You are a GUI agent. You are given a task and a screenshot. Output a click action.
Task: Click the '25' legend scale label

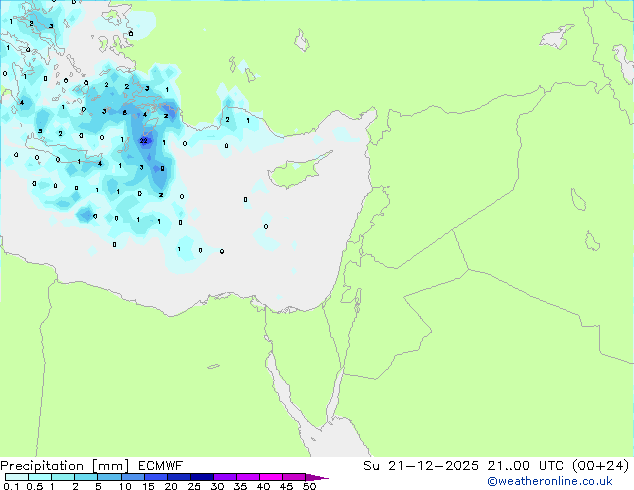pos(194,486)
